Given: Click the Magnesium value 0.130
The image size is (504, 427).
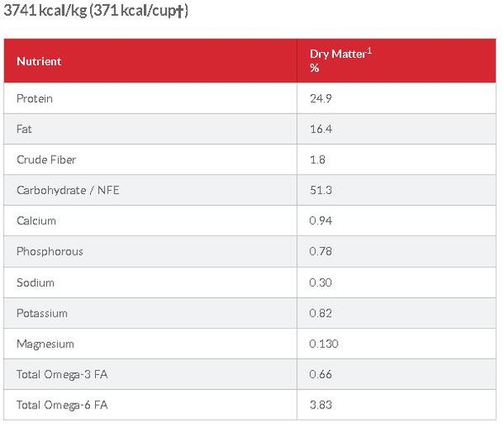Looking at the screenshot, I should click(324, 344).
